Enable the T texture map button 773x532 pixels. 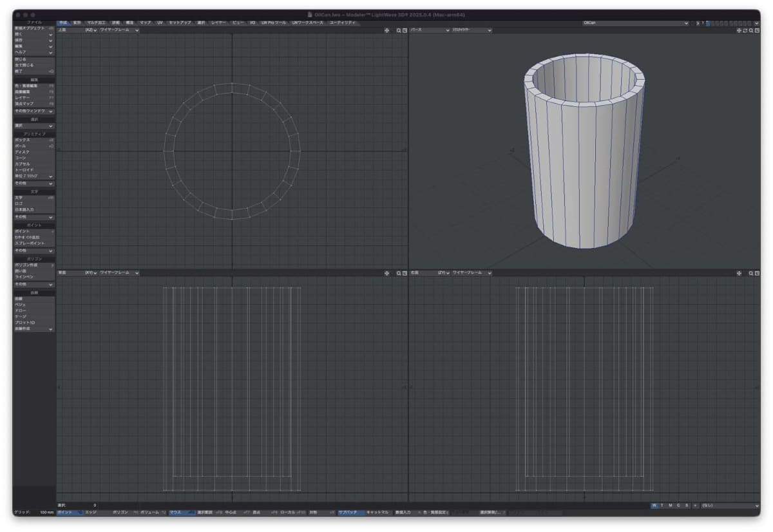(x=662, y=506)
